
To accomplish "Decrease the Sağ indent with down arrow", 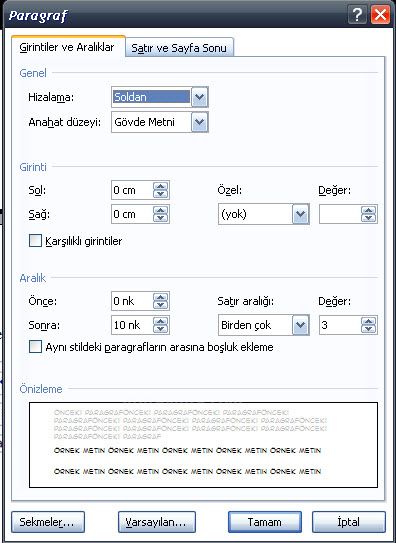I will [x=160, y=218].
